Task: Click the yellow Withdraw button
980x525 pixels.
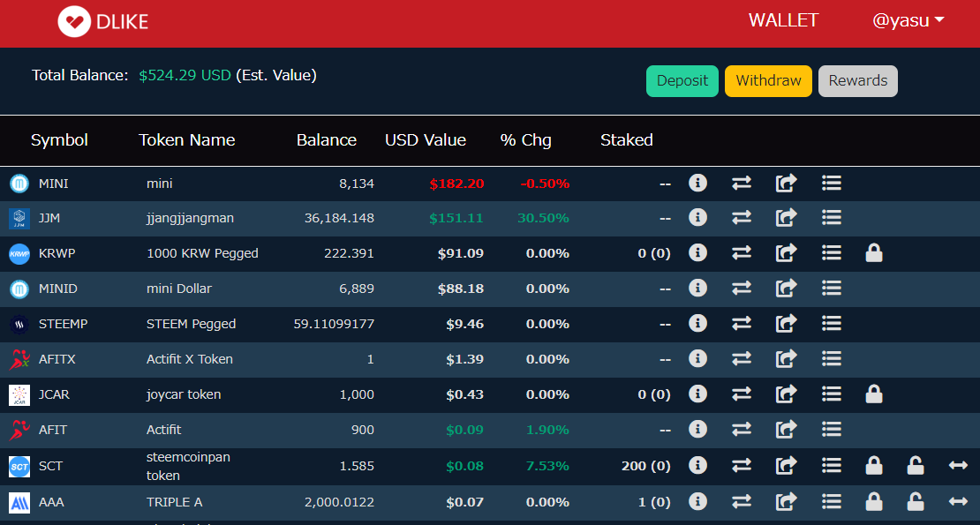Action: [x=768, y=81]
